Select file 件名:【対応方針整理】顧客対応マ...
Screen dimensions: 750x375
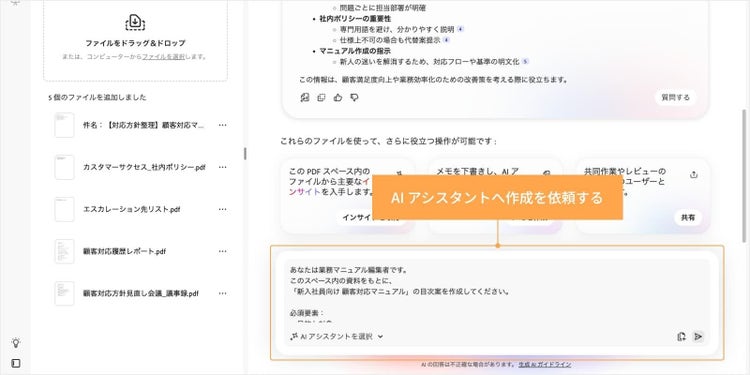click(143, 125)
